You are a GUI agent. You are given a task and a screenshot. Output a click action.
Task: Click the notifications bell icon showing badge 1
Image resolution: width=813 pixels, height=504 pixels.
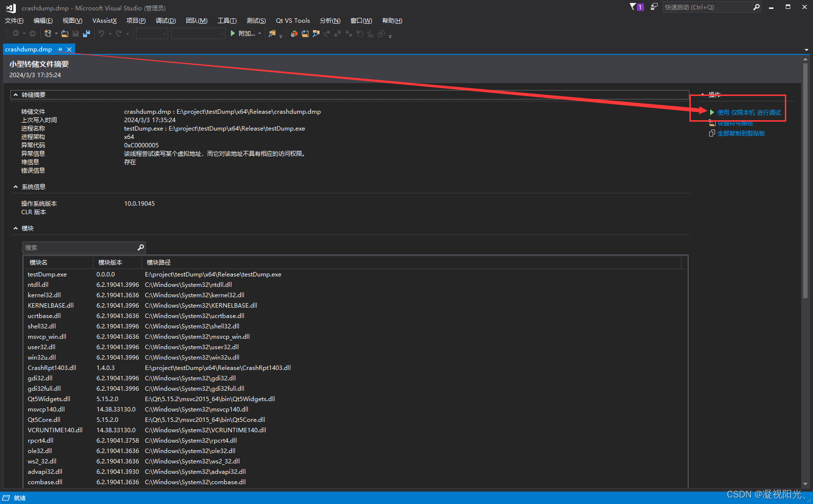636,7
